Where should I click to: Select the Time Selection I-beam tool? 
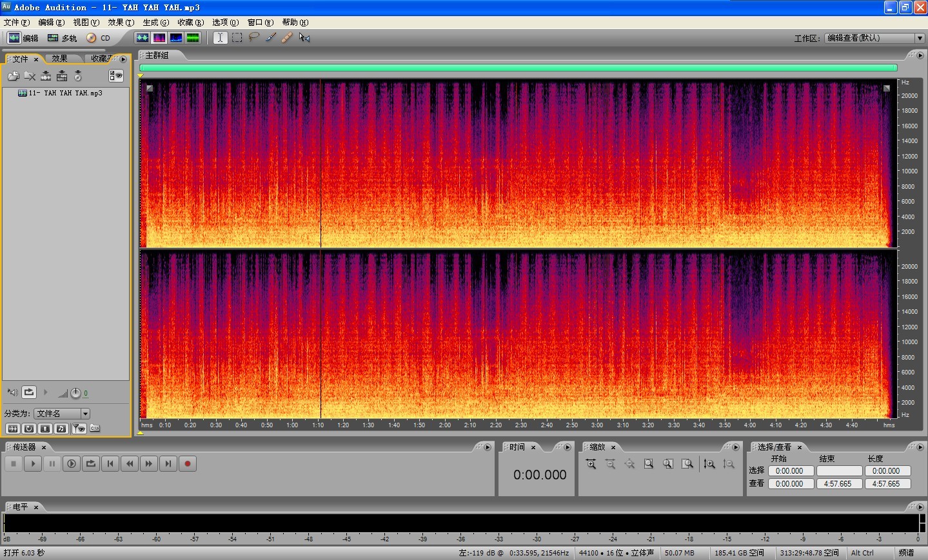click(221, 38)
